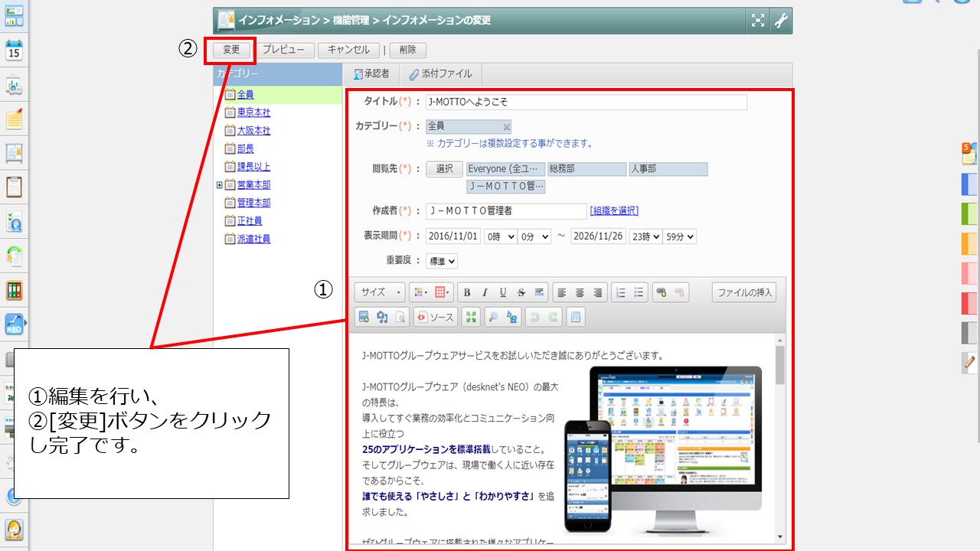Center align text in the editor
The width and height of the screenshot is (980, 551).
pyautogui.click(x=580, y=292)
